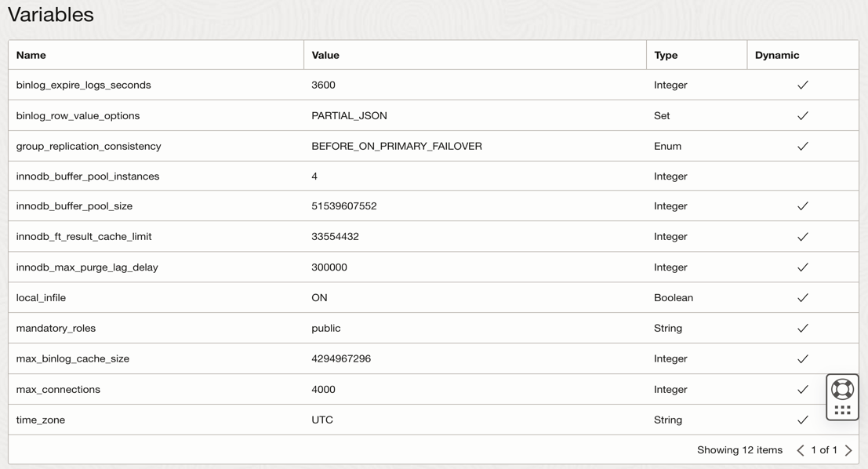Click the Dynamic checkmark for innodb_buffer_pool_size

[x=802, y=206]
